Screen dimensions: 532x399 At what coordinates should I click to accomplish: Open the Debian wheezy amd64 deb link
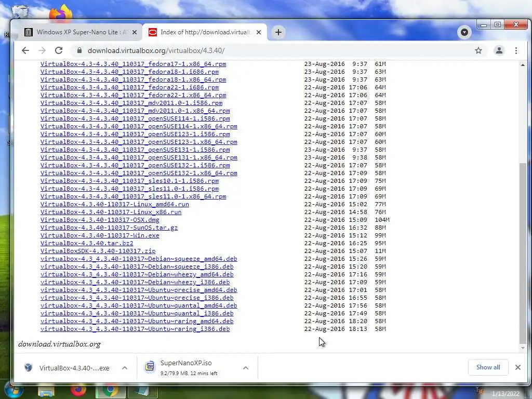(x=137, y=274)
